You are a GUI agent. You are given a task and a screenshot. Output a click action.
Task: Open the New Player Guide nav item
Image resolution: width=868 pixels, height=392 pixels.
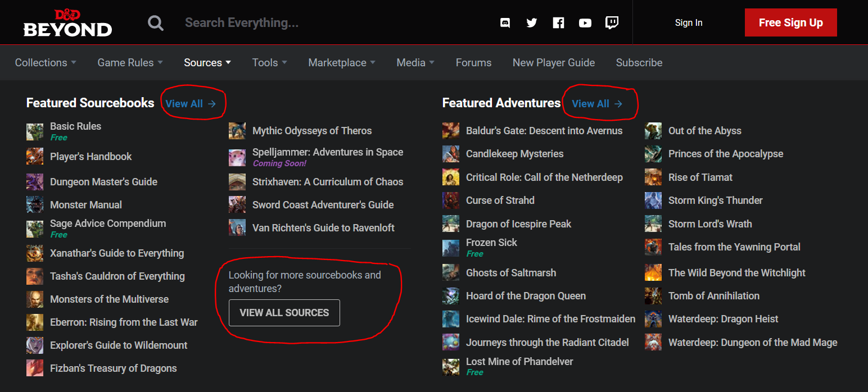(x=554, y=62)
